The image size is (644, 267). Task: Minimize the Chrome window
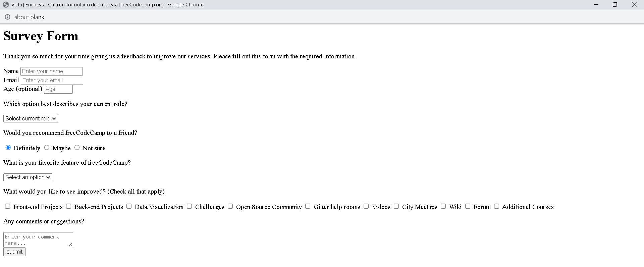pos(596,5)
